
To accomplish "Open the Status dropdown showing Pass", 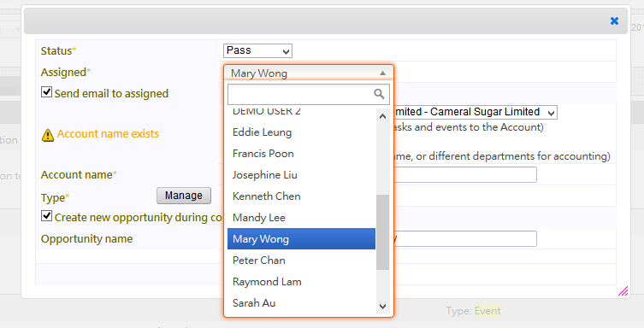I will click(x=257, y=51).
